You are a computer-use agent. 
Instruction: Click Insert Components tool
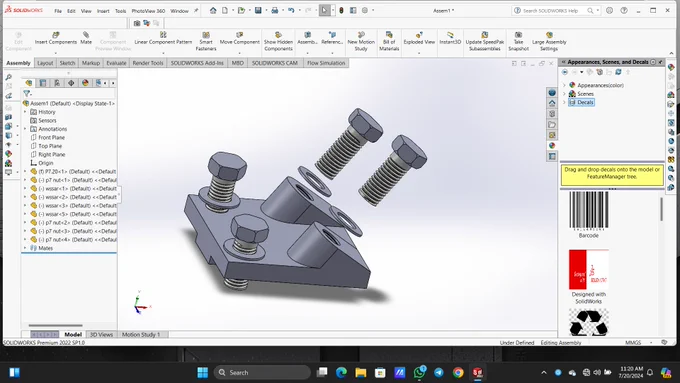56,38
